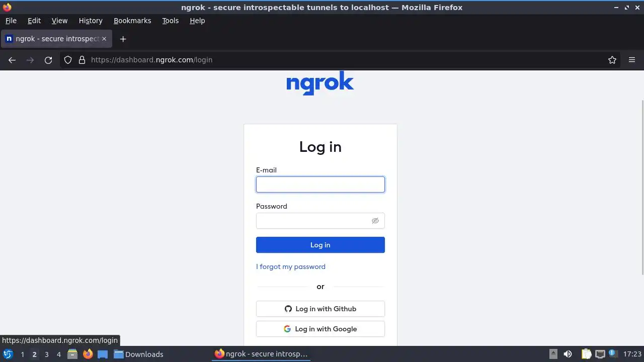The image size is (644, 362).
Task: Open the Downloads taskbar window
Action: (x=138, y=354)
